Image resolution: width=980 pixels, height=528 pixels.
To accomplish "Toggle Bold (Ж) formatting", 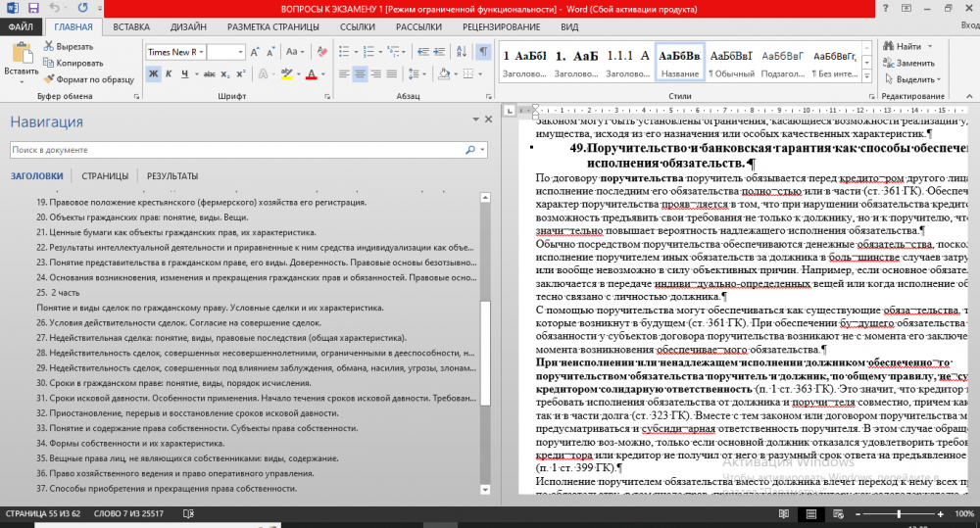I will (154, 74).
